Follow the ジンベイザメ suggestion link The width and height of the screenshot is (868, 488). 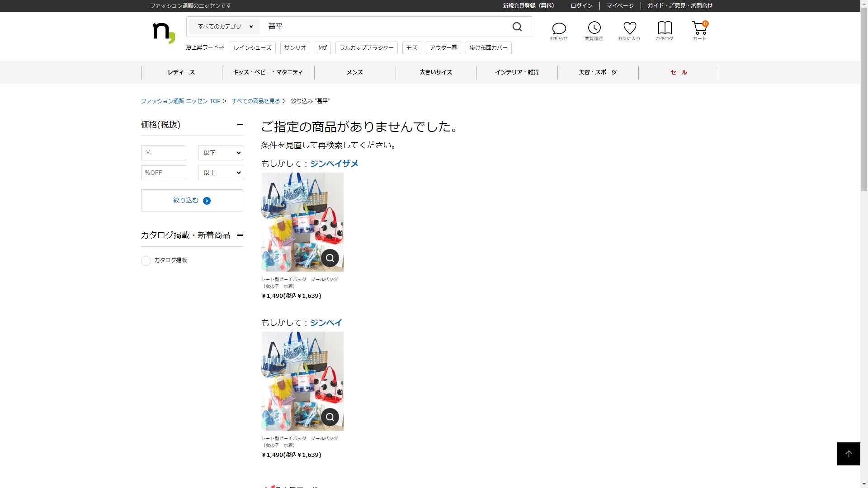(334, 164)
